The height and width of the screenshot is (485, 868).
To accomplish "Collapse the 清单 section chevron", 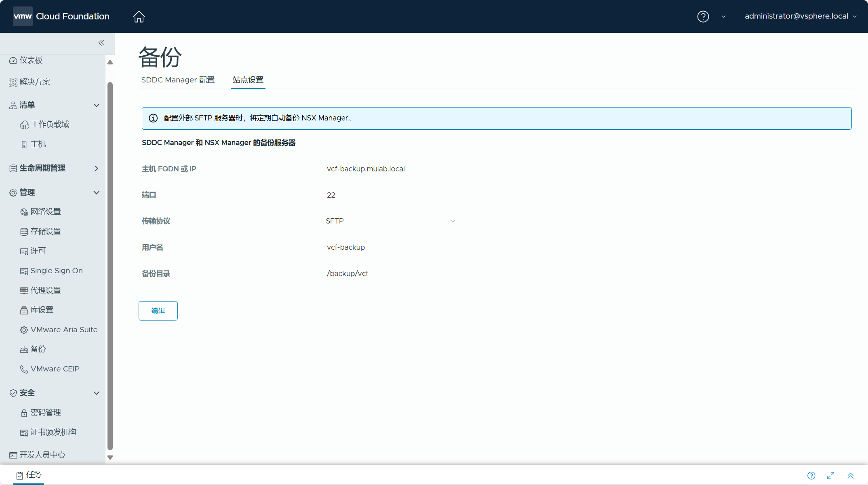I will click(x=97, y=105).
